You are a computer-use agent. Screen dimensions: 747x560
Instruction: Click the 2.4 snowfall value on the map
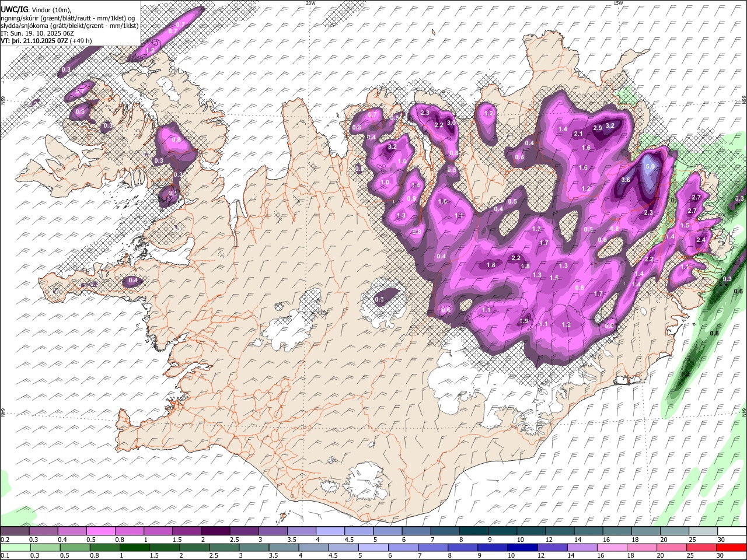[x=701, y=240]
